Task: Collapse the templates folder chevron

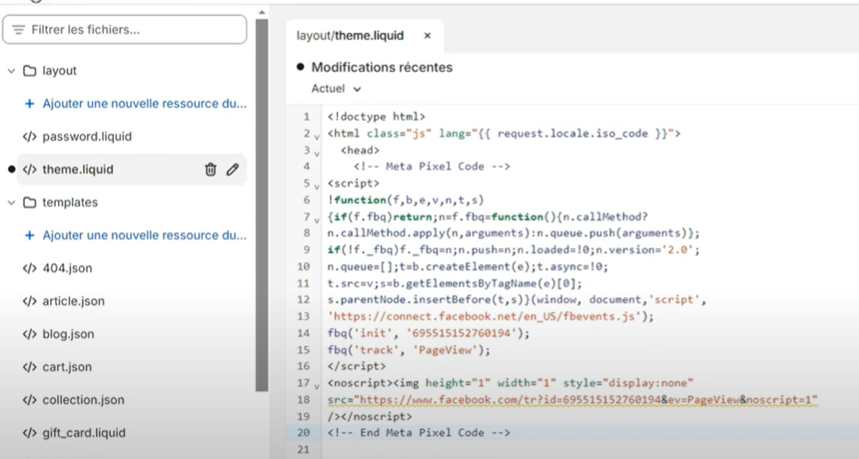Action: [x=11, y=202]
